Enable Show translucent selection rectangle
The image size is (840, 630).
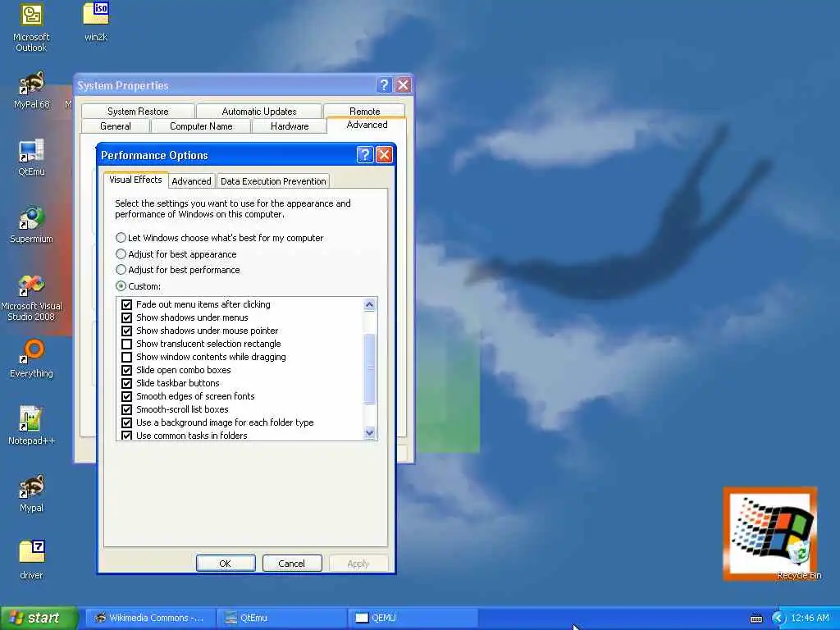(x=126, y=344)
